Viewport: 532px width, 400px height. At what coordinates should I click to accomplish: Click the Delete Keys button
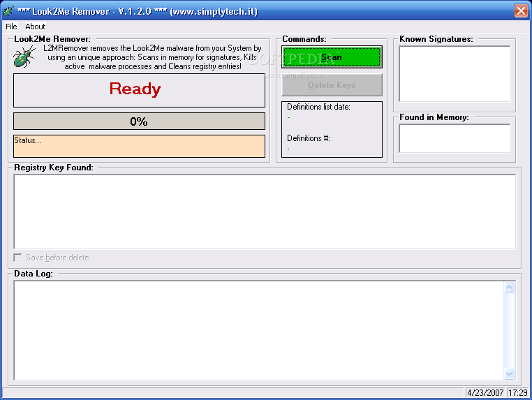pyautogui.click(x=332, y=85)
